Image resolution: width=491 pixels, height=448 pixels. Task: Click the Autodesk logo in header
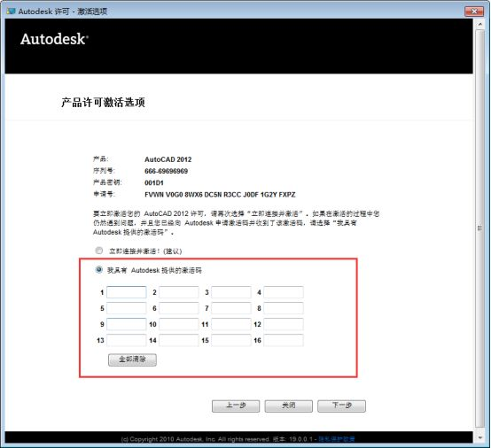click(54, 39)
